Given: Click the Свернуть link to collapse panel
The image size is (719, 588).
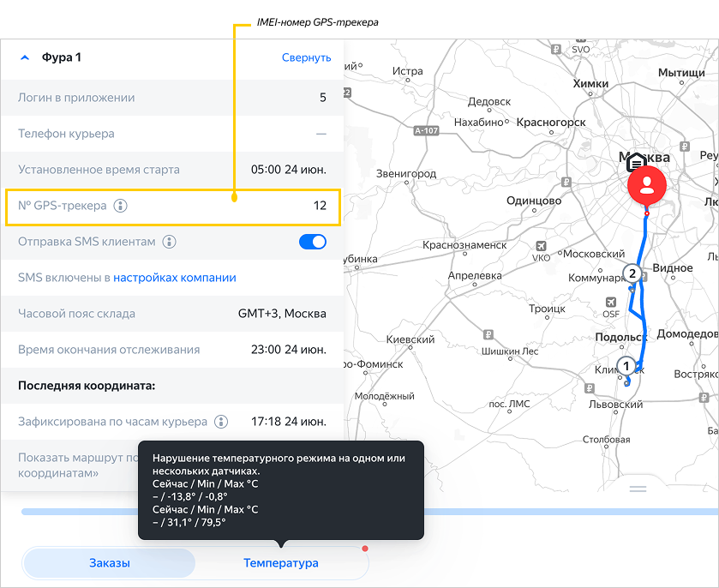Looking at the screenshot, I should tap(306, 57).
